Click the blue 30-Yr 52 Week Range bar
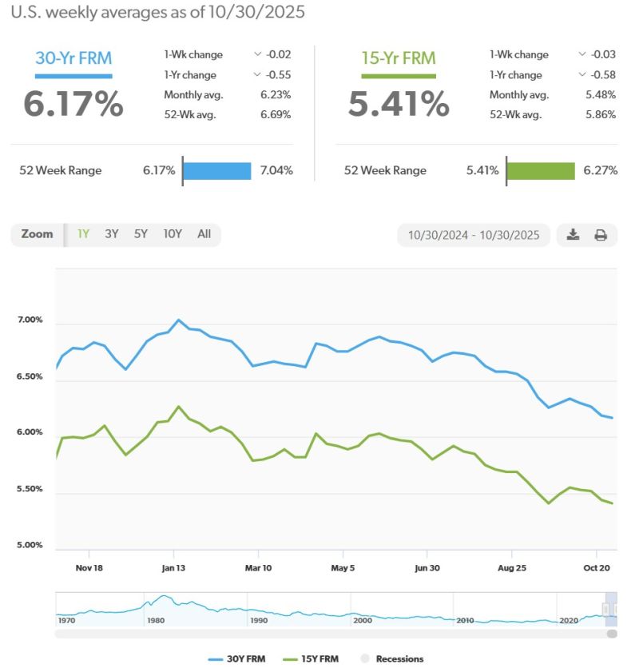The image size is (639, 672). pos(217,171)
